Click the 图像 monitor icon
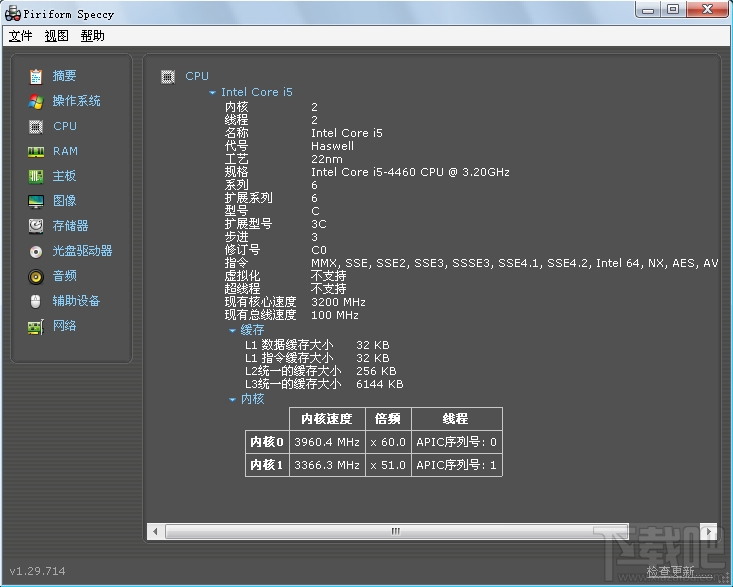 (x=36, y=201)
